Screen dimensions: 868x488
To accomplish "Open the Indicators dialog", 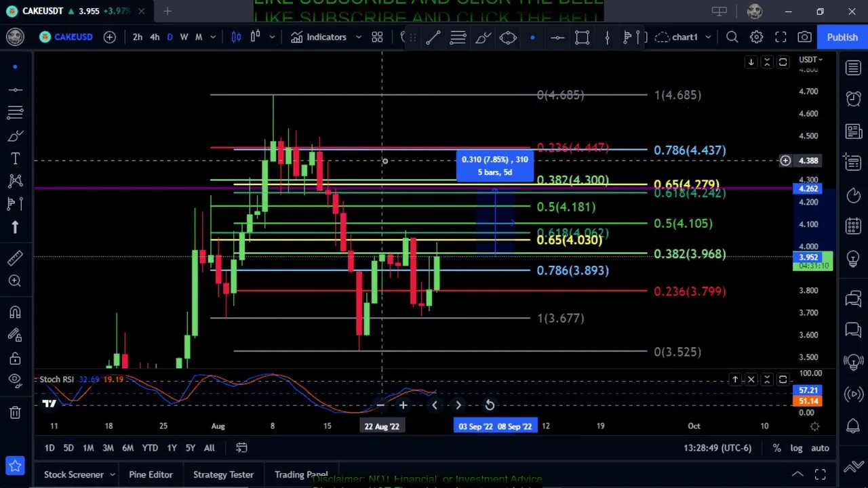I will coord(319,37).
